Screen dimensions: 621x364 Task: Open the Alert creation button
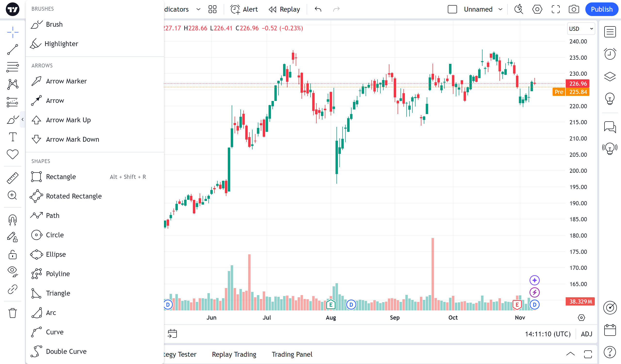[244, 9]
